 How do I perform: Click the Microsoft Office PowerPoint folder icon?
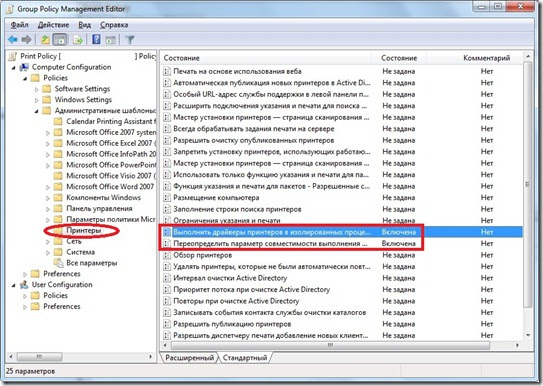(x=58, y=165)
